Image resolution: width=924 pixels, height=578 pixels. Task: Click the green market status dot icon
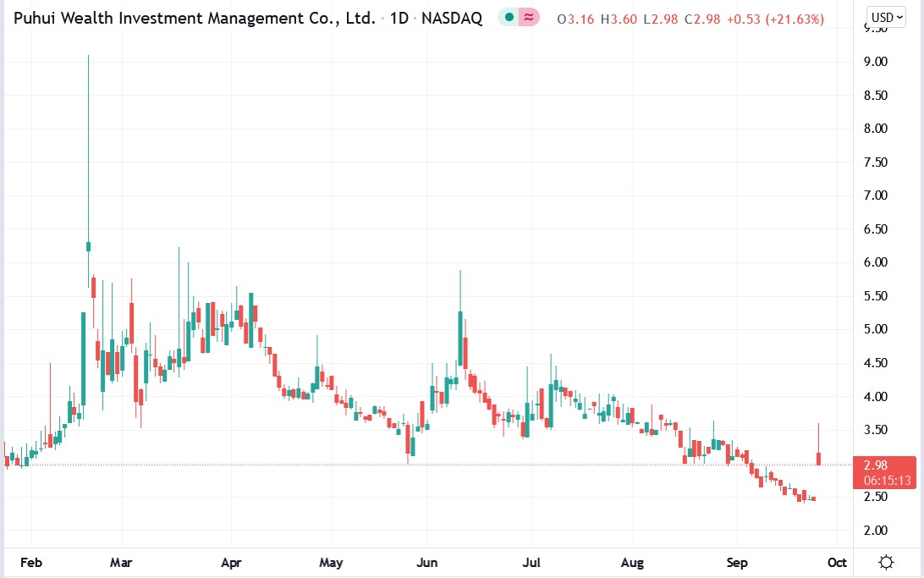pyautogui.click(x=509, y=18)
